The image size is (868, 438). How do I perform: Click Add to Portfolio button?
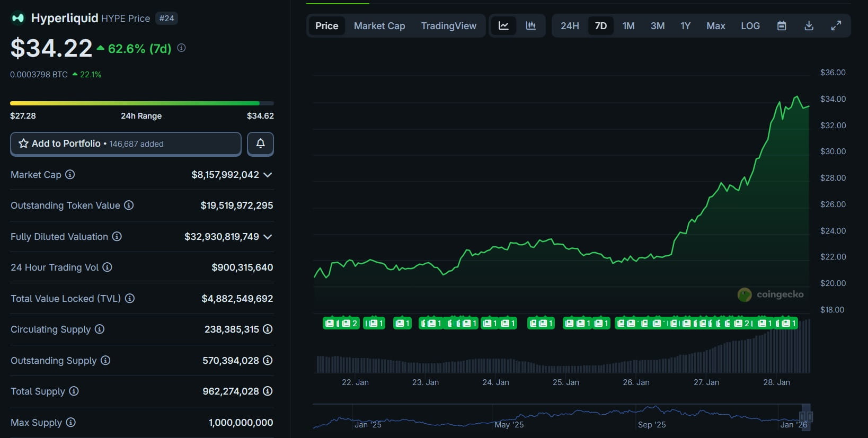126,144
